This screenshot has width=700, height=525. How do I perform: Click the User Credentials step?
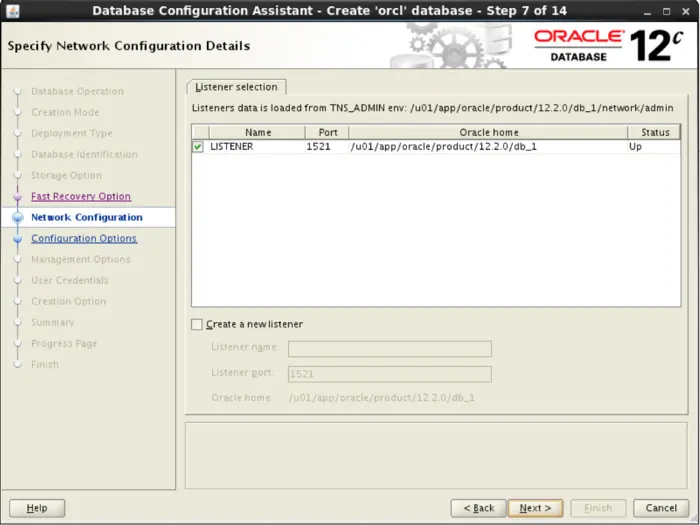[x=70, y=280]
